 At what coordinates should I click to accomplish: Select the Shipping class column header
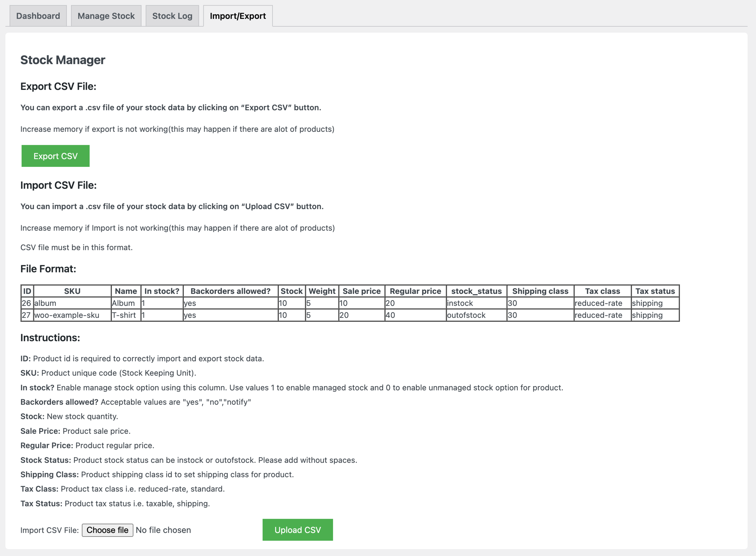[x=540, y=291]
